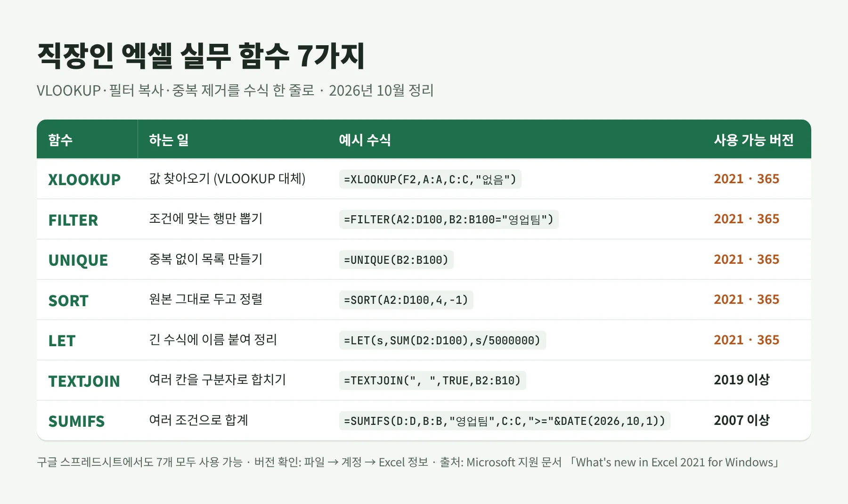Click the =SUMIFS formula with DATE(2026,10,1)
848x504 pixels.
click(505, 421)
